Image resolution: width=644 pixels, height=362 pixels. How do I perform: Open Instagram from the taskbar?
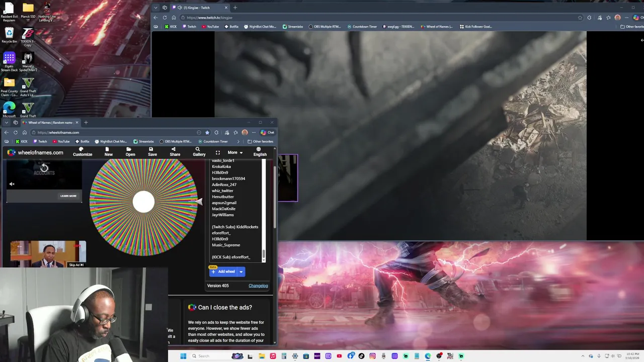point(372,356)
